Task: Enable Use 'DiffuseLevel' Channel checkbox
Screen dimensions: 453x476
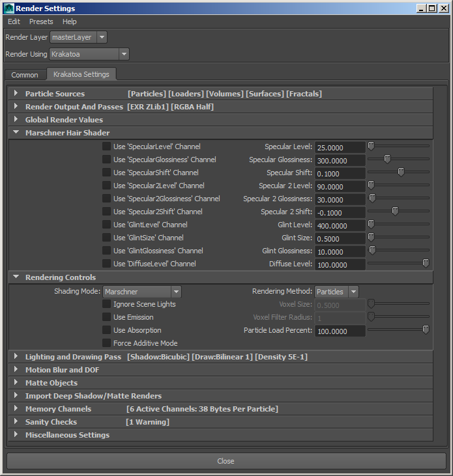Action: point(106,264)
